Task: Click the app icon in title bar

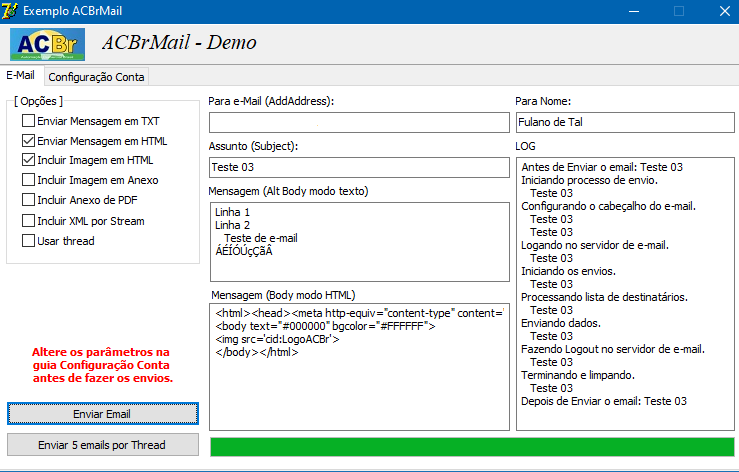Action: [x=10, y=11]
